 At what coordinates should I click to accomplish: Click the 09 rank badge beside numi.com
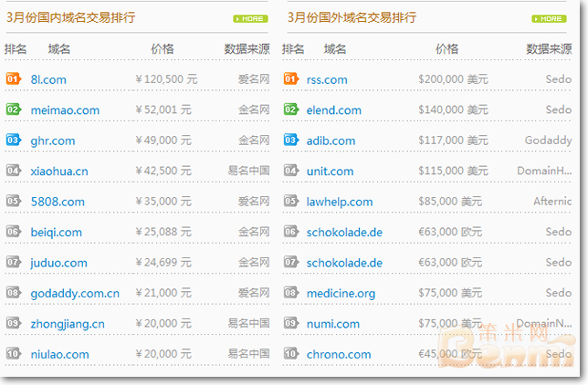pyautogui.click(x=291, y=323)
